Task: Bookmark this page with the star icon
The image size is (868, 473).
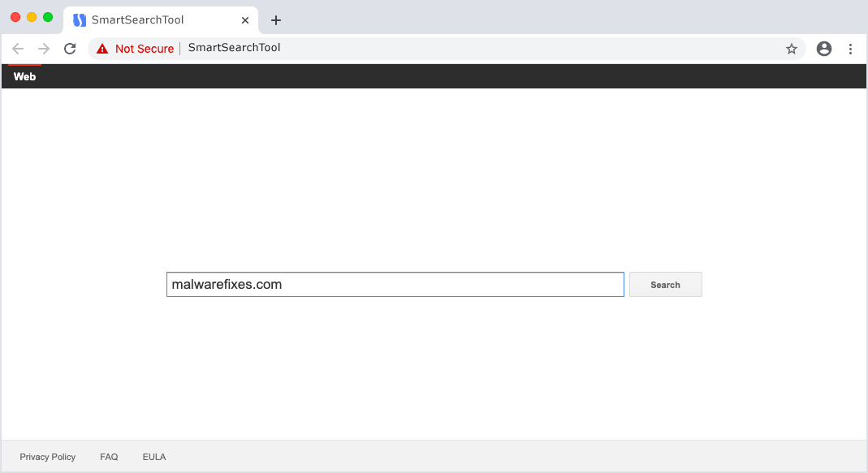Action: point(792,49)
